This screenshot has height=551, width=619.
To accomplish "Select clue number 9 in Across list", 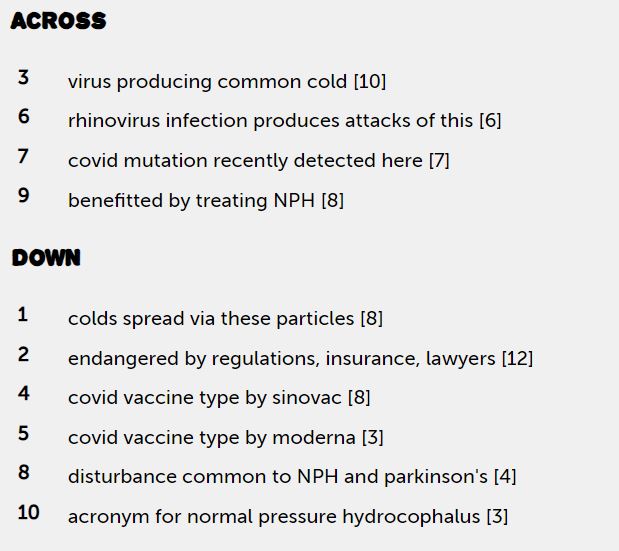I will (x=23, y=196).
